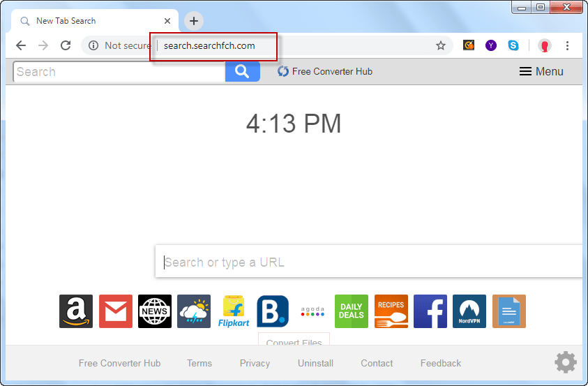The height and width of the screenshot is (386, 588).
Task: Open the Facebook shortcut tile
Action: coord(430,311)
